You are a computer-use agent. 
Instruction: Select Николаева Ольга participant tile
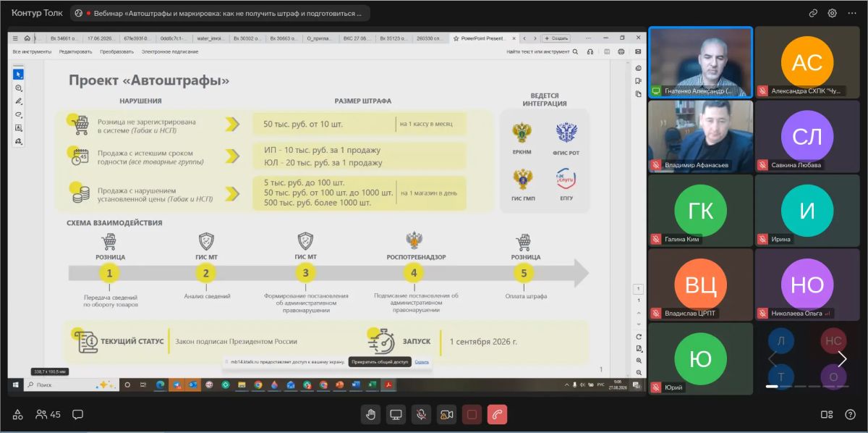pyautogui.click(x=807, y=284)
